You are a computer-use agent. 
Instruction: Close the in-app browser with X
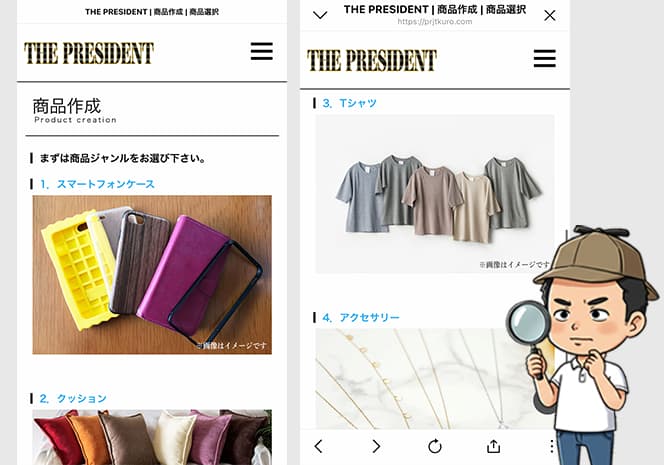tap(550, 16)
